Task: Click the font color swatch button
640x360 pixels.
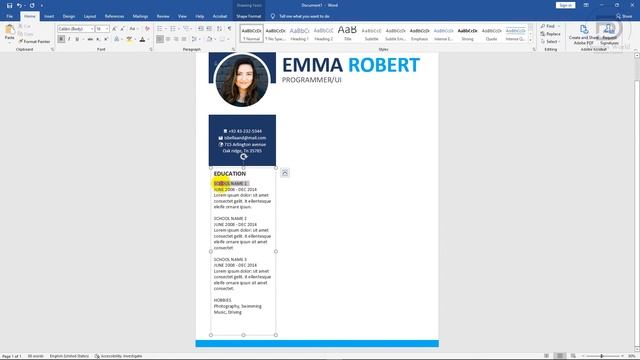Action: [x=142, y=39]
